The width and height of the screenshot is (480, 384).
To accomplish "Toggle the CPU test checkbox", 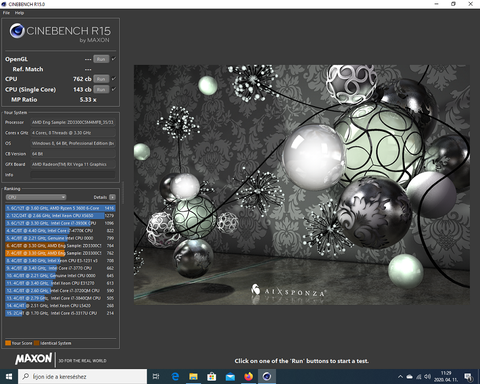I will (x=114, y=79).
